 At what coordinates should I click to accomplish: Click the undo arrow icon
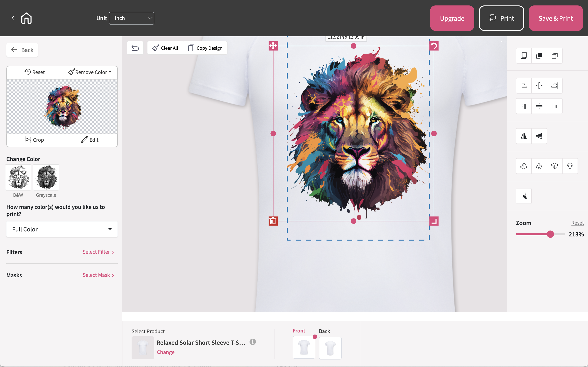point(135,48)
